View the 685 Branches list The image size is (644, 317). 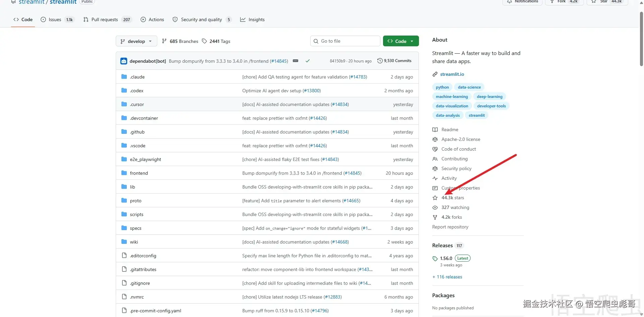coord(180,41)
